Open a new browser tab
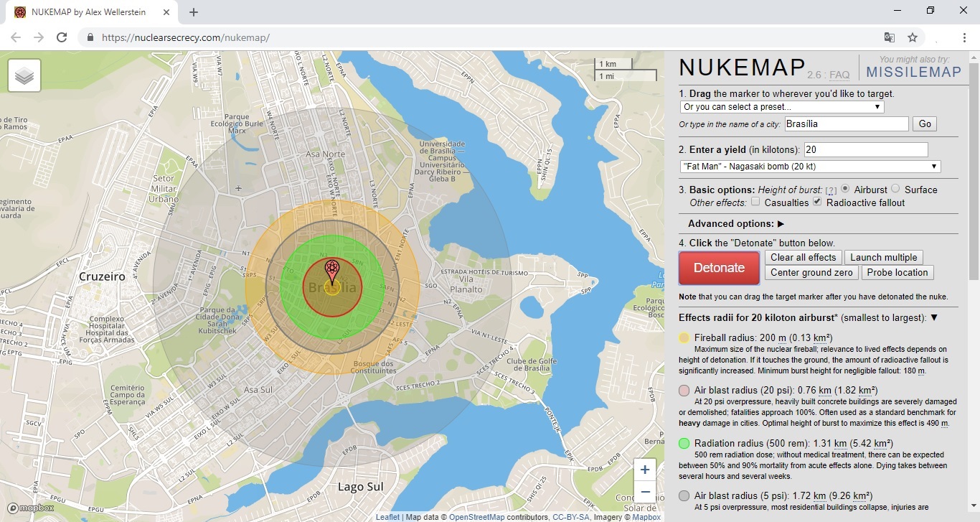This screenshot has height=522, width=980. (x=194, y=11)
